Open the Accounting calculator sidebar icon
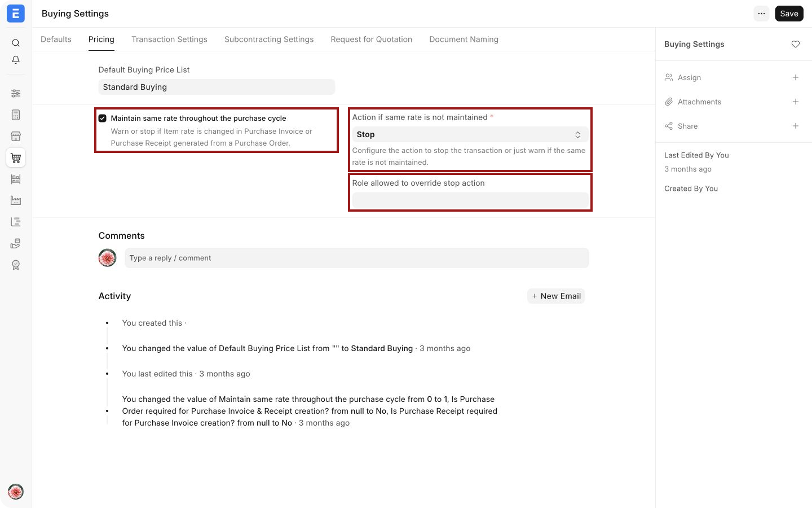The height and width of the screenshot is (508, 812). [x=16, y=115]
